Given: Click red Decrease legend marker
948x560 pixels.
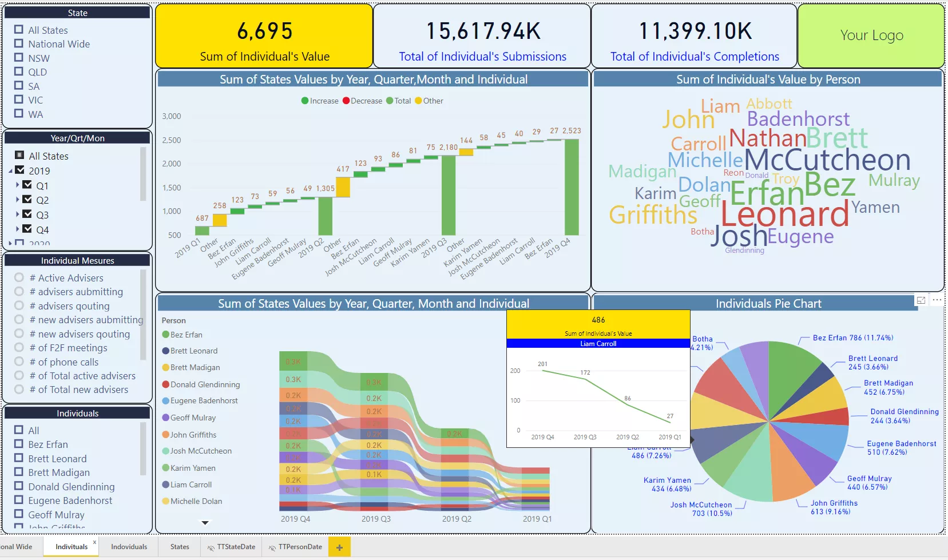Looking at the screenshot, I should (x=346, y=101).
